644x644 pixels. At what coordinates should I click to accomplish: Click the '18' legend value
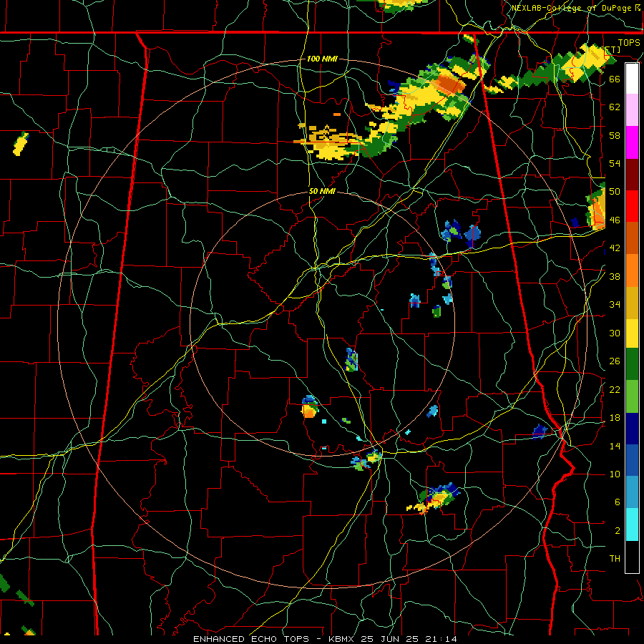click(615, 418)
